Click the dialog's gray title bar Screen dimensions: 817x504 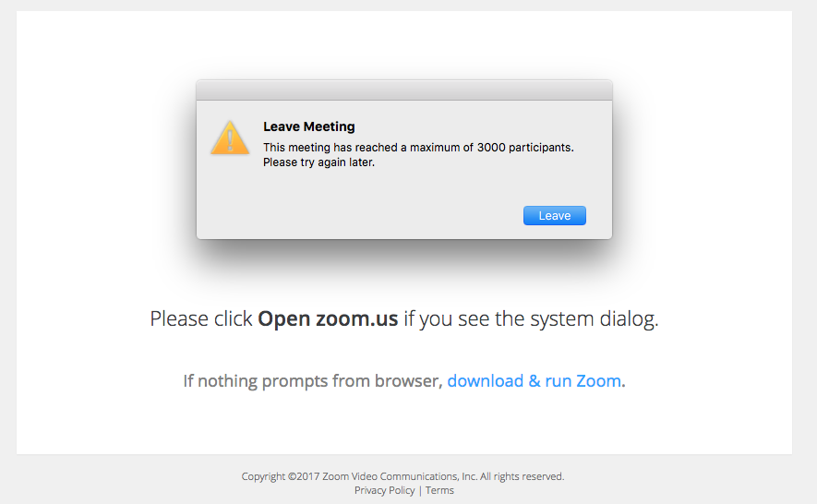(403, 90)
